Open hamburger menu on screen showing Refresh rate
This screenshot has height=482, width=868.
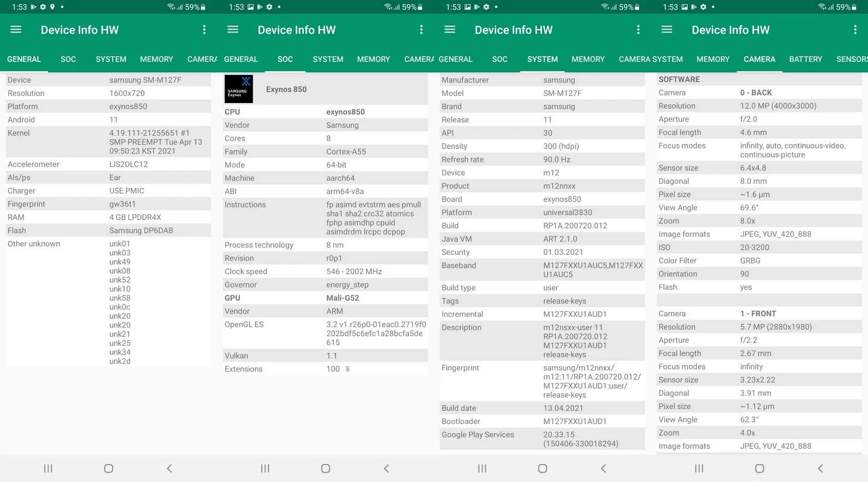click(450, 30)
